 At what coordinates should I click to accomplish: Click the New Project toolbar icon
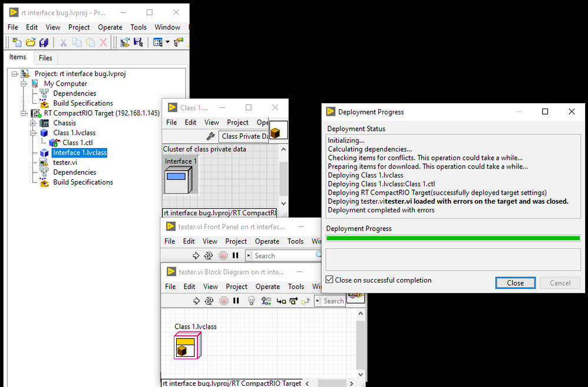(16, 42)
